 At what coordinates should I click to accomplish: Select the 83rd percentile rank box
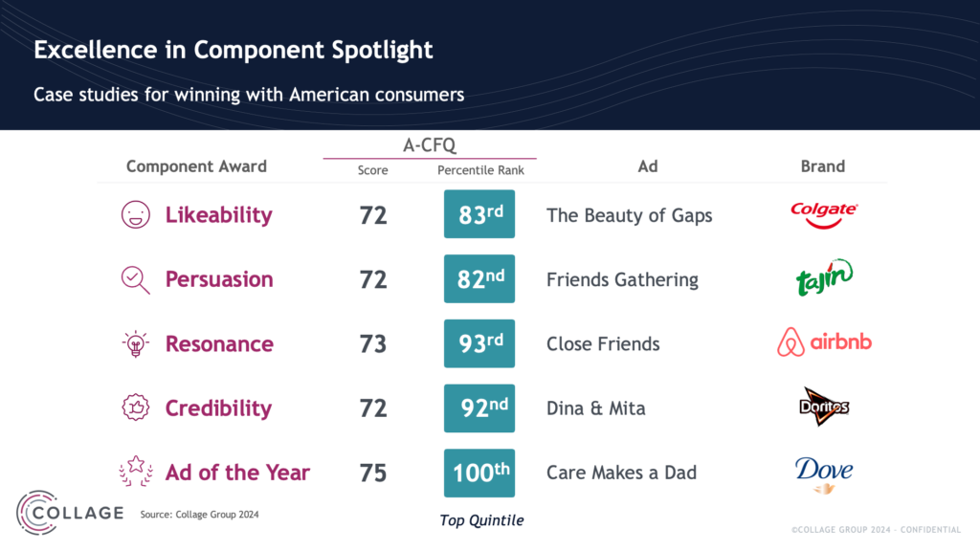point(479,214)
